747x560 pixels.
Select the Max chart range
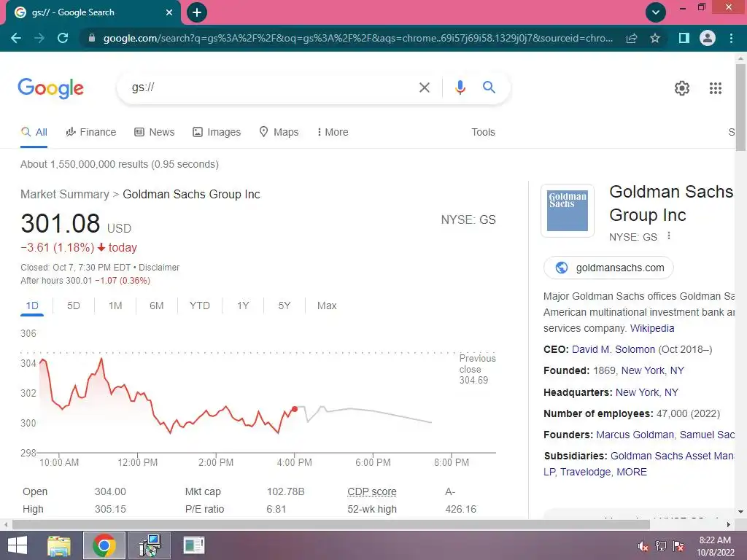click(327, 306)
